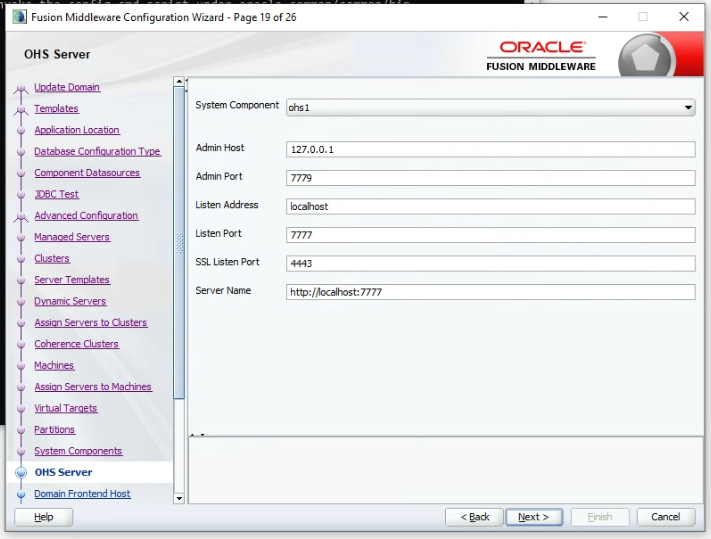
Task: Open System Components step
Action: tap(78, 451)
